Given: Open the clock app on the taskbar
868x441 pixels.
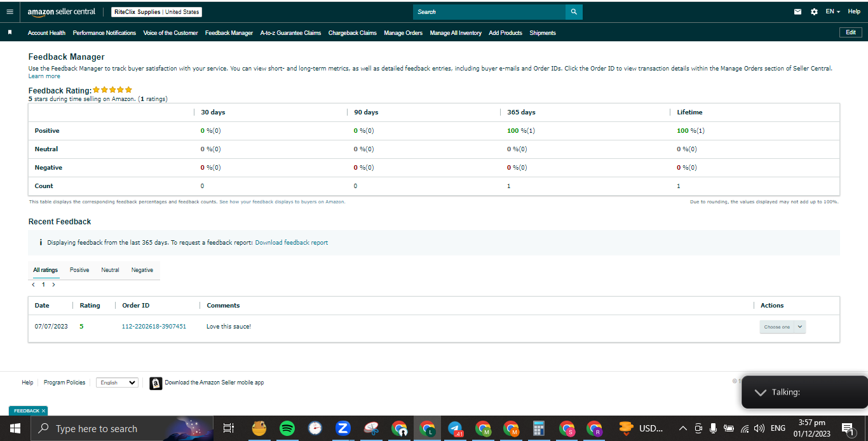Looking at the screenshot, I should coord(315,428).
